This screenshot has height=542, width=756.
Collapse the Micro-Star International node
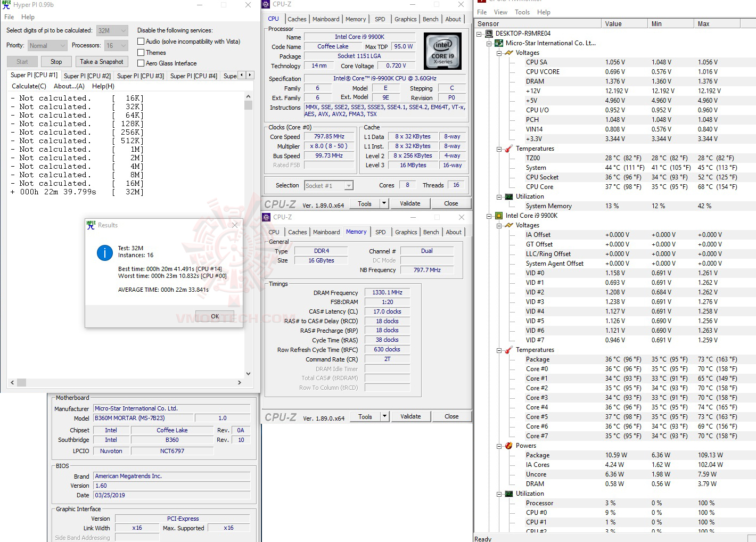pos(489,43)
